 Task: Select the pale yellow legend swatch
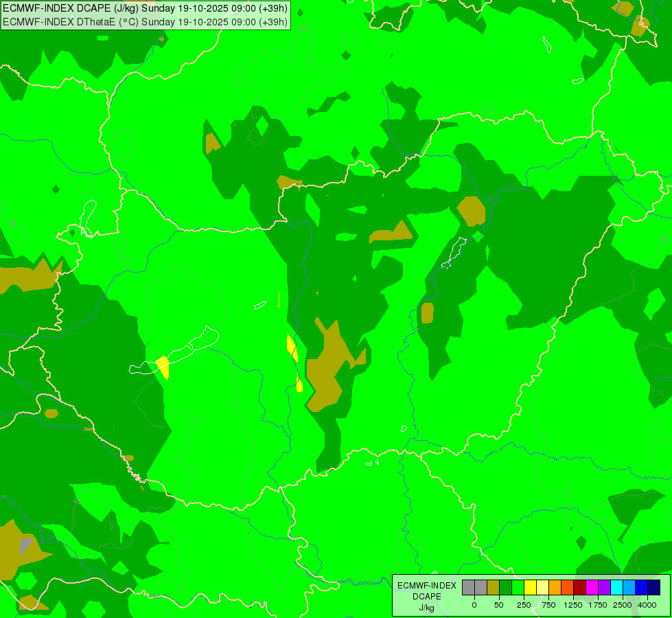coord(543,588)
